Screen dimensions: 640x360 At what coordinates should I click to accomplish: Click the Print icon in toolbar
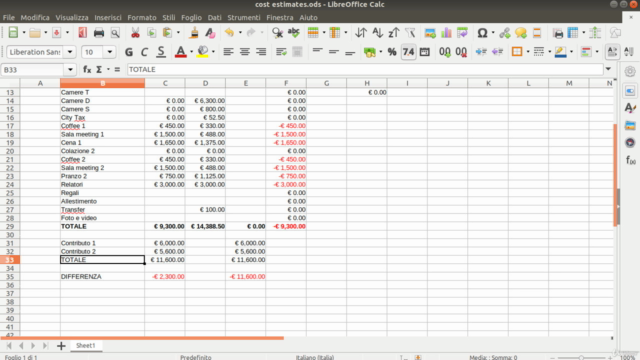tap(98, 33)
